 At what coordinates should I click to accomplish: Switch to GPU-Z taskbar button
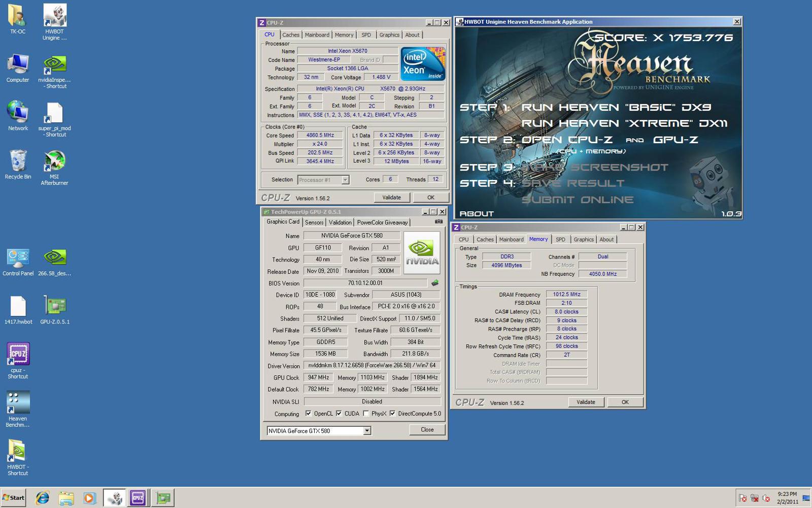(x=163, y=498)
